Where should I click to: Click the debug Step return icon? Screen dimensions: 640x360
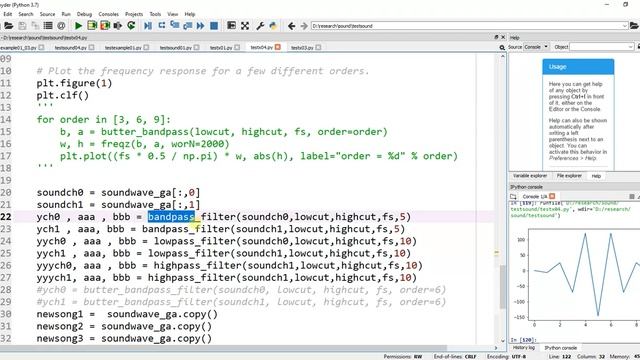188,26
